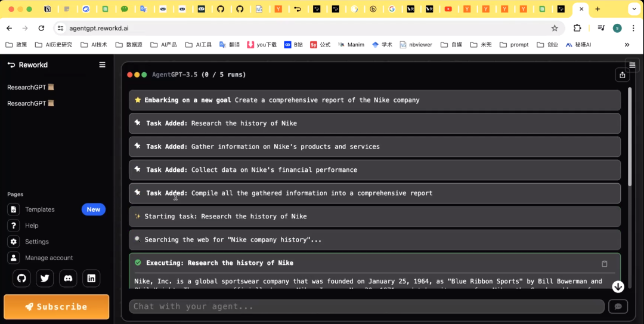Open the GitHub link icon in the sidebar
Viewport: 644px width, 324px height.
coord(21,279)
